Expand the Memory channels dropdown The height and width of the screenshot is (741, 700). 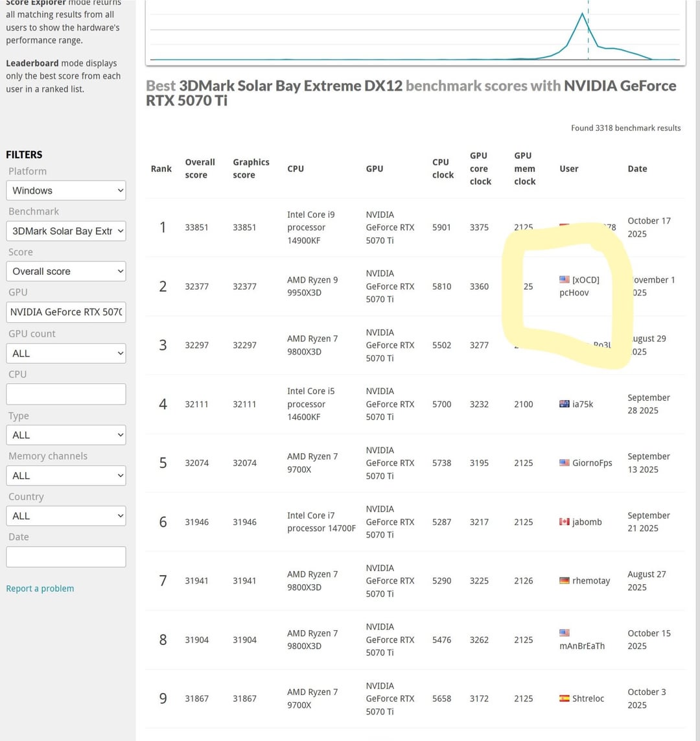point(66,476)
